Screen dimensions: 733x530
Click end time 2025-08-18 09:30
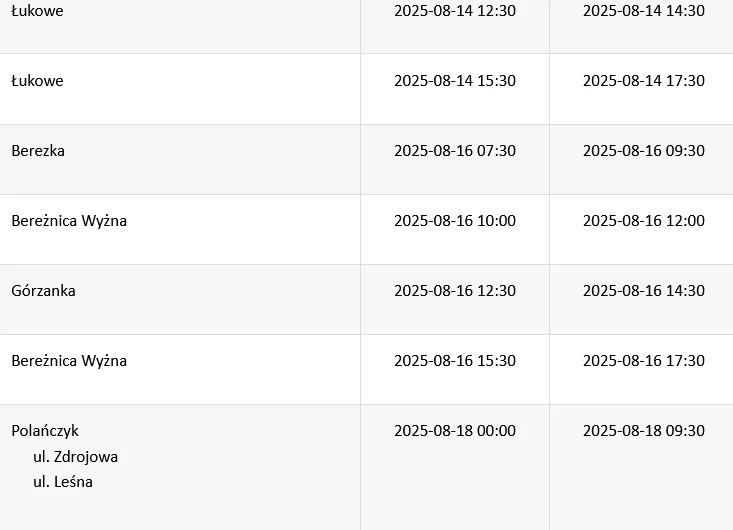[644, 430]
